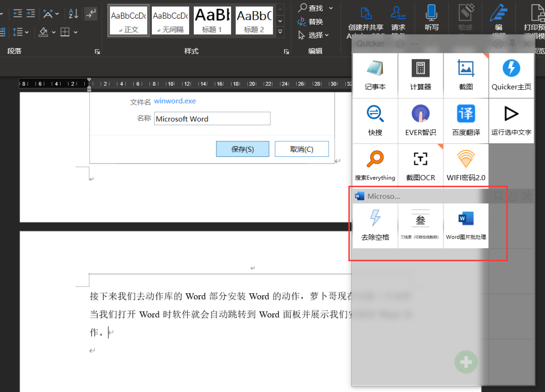Viewport: 545px width, 392px height.
Task: Click the first-line indent marker on ruler
Action: point(89,80)
